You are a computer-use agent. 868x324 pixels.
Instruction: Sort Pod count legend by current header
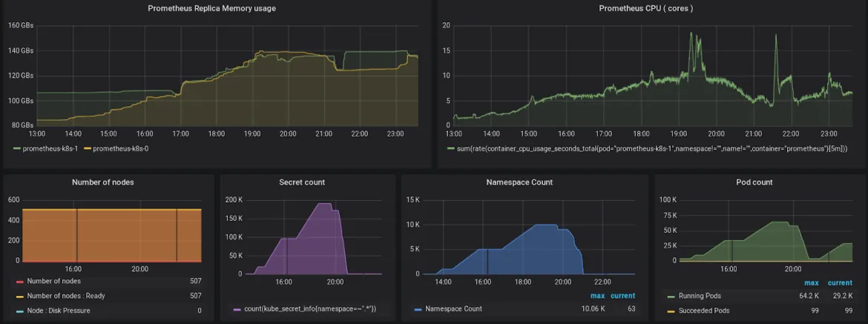(x=840, y=283)
